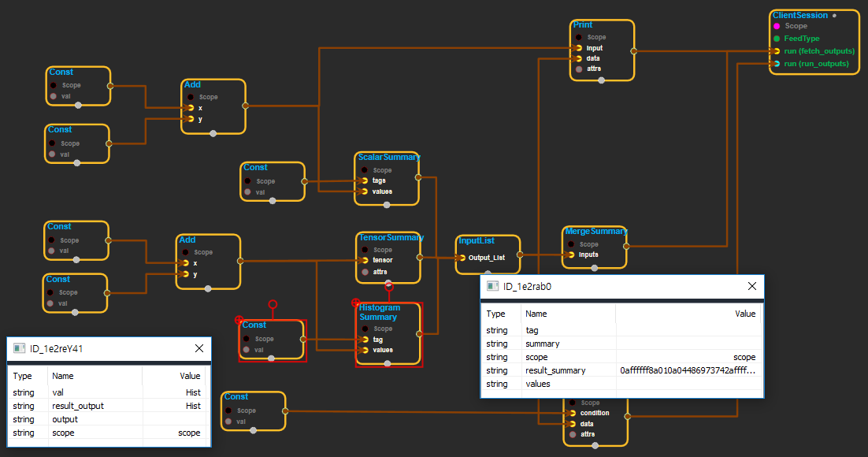Click the Value column header in ID_1e2rab0
This screenshot has width=868, height=457.
(x=744, y=314)
